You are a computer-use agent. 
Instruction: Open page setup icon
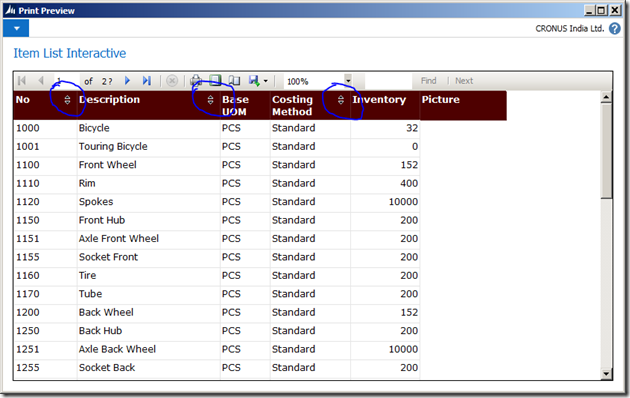coord(234,81)
